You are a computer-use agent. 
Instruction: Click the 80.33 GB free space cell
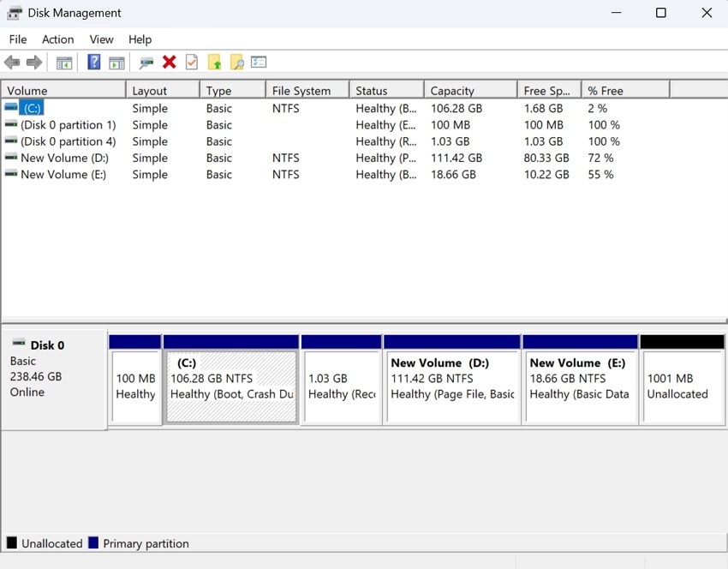click(546, 158)
